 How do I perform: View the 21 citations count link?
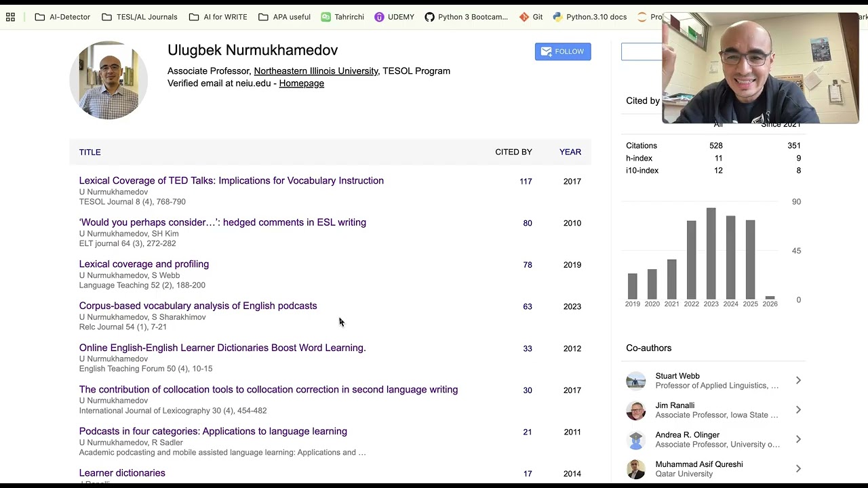pos(528,432)
